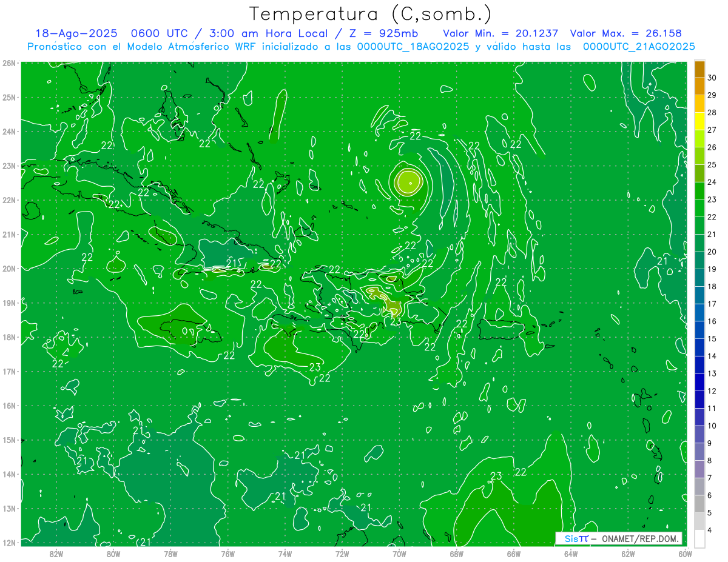Click the "Valor Min. = 20.1237" value
Screen dimensions: 728x562
coord(500,33)
